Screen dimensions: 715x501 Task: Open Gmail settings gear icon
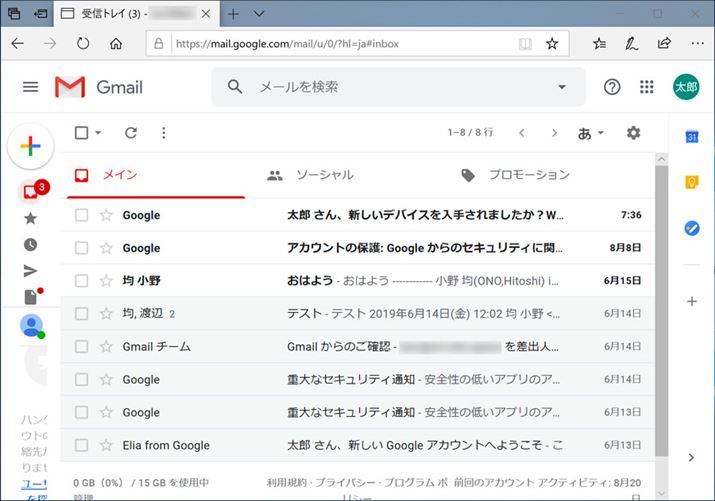pyautogui.click(x=632, y=133)
